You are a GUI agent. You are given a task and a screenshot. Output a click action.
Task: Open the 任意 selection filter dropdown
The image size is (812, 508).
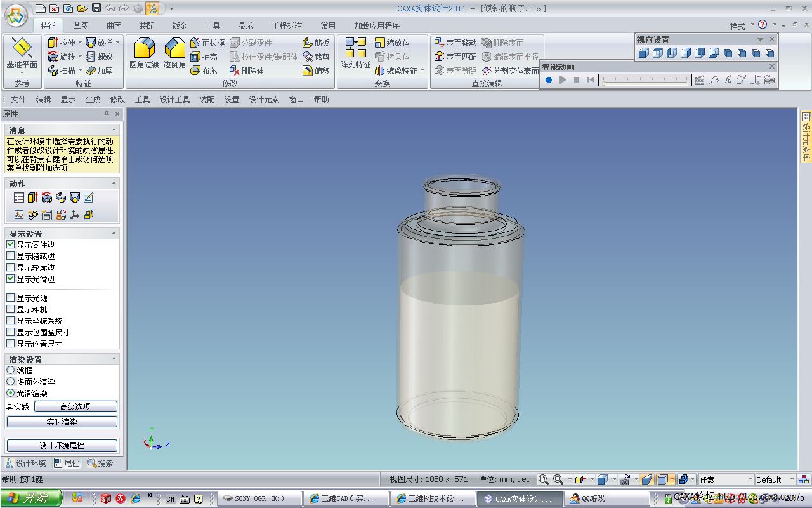(x=749, y=479)
